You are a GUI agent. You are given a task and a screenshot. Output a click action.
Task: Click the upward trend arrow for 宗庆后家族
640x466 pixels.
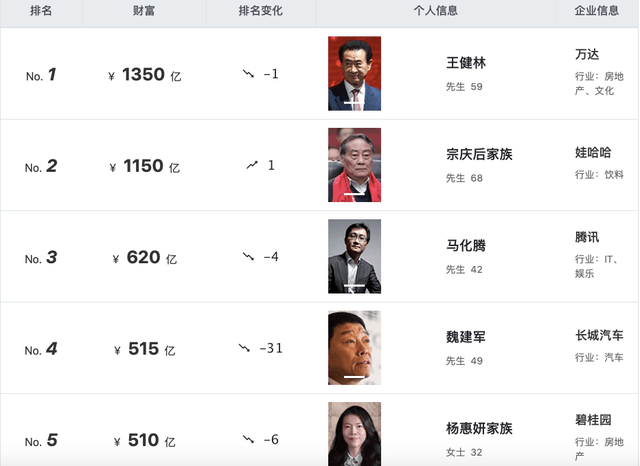point(252,165)
